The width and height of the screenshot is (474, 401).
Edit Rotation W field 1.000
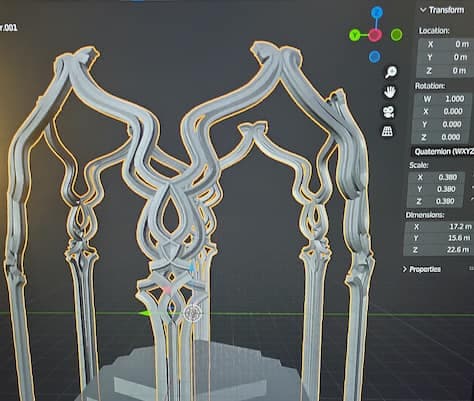coord(443,99)
